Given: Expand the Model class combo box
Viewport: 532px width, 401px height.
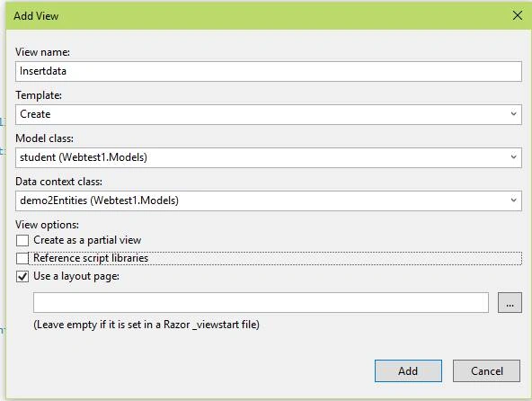Looking at the screenshot, I should coord(269,157).
